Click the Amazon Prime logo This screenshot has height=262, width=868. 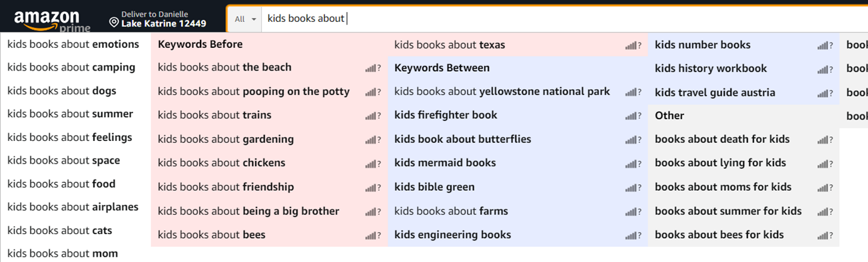[52, 20]
